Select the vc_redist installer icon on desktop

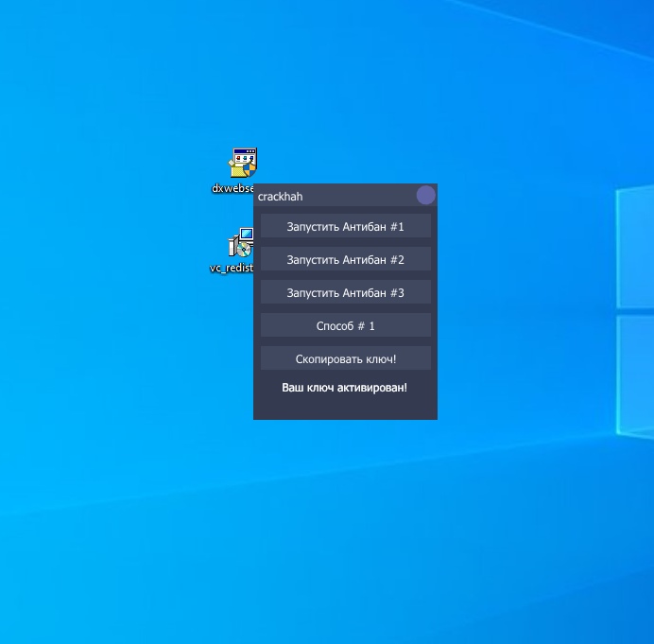[x=241, y=244]
